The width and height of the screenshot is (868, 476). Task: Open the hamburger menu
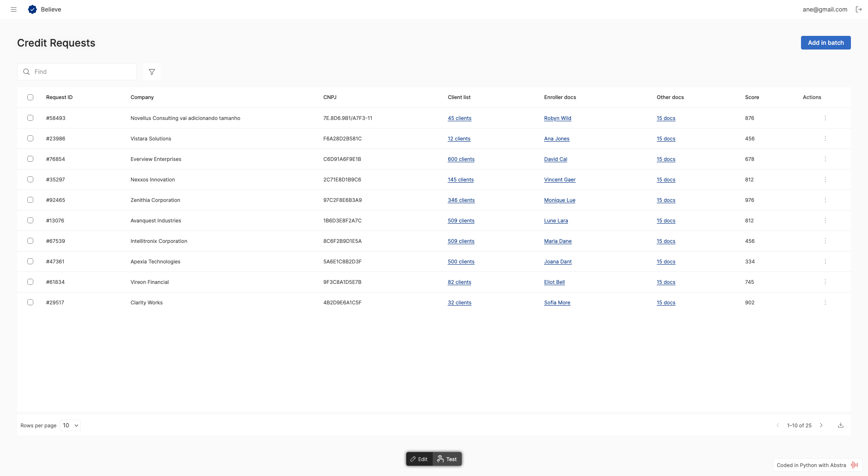(x=14, y=9)
